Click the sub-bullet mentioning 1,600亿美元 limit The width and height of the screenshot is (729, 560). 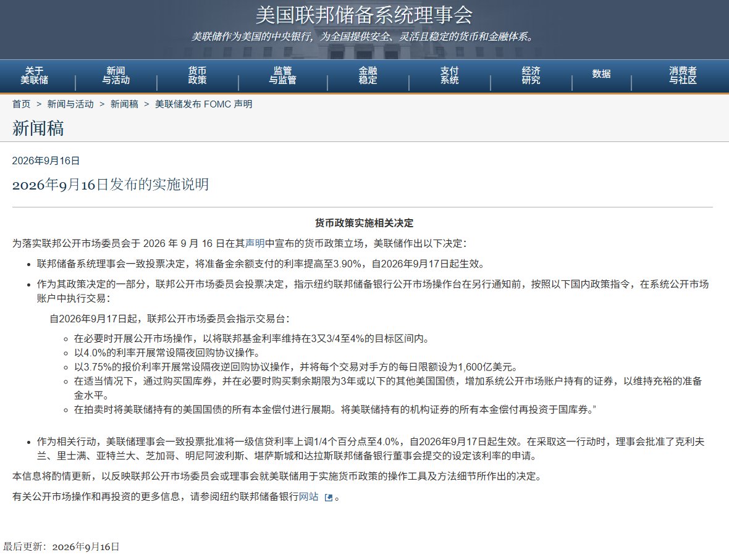tap(296, 367)
